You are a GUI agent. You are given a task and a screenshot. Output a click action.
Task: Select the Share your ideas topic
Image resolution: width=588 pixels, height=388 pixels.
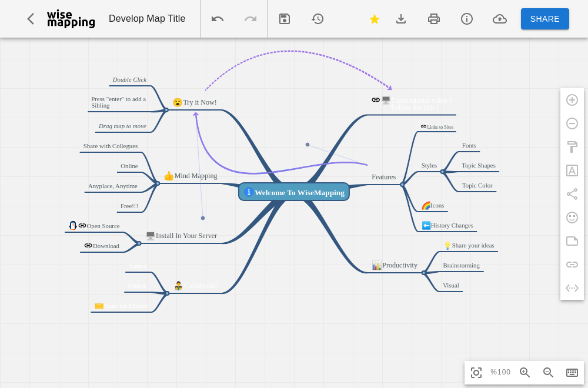[x=473, y=246]
